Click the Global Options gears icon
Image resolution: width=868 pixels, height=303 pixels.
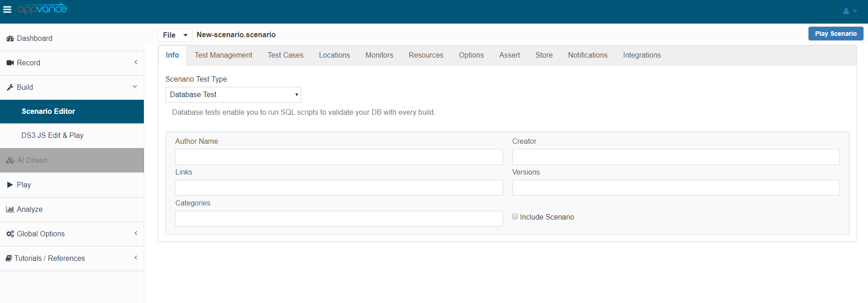coord(10,234)
